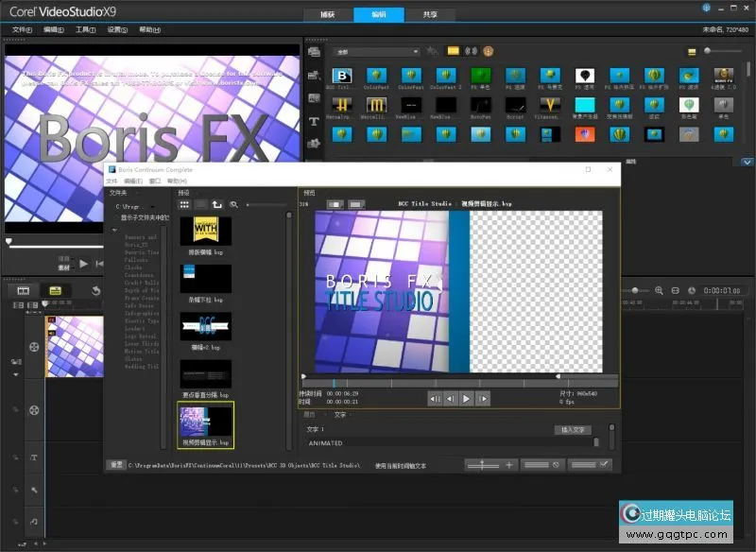Viewport: 756px width, 552px height.
Task: Click play in the Boris preview controls
Action: click(x=467, y=399)
